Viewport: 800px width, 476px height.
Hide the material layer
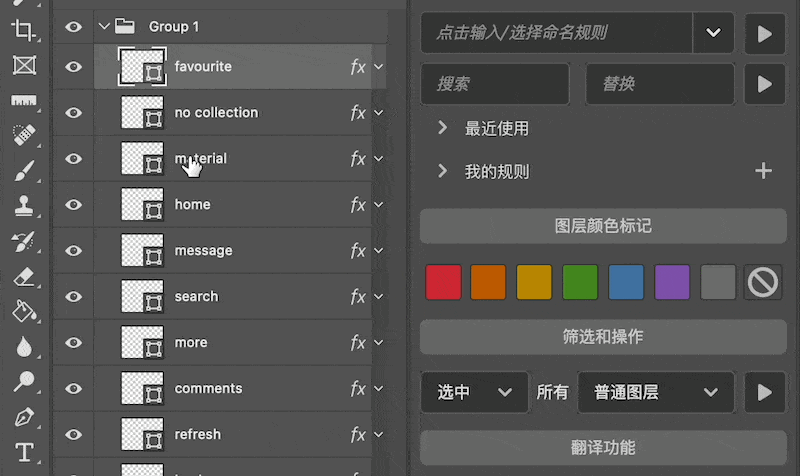[73, 159]
